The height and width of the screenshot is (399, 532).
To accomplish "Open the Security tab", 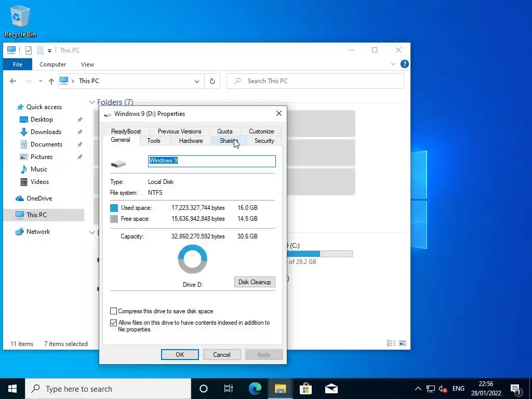I will [264, 141].
